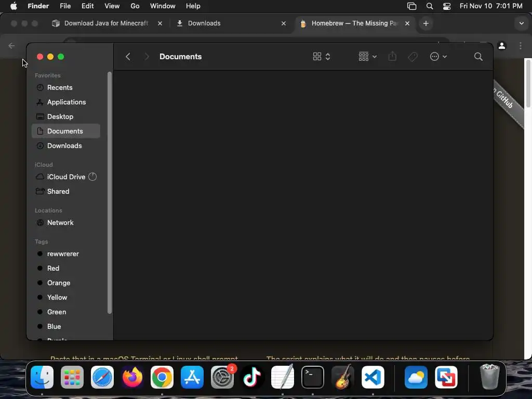
Task: Open Stage Manager windows icon in menu bar
Action: 411,6
